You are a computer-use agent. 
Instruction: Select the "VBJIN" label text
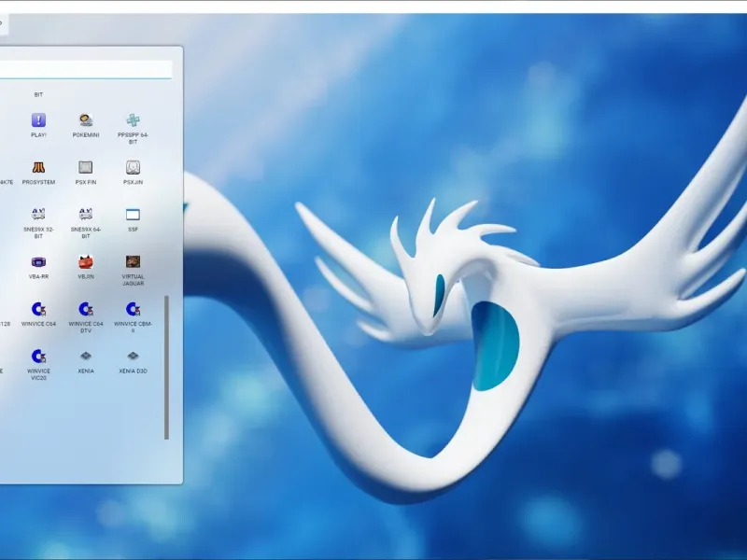pyautogui.click(x=86, y=276)
